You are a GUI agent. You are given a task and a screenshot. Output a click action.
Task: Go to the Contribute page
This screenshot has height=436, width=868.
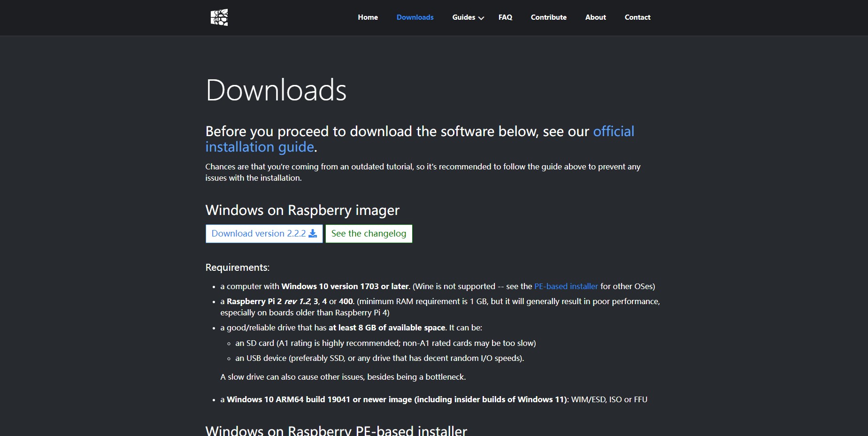pos(548,17)
